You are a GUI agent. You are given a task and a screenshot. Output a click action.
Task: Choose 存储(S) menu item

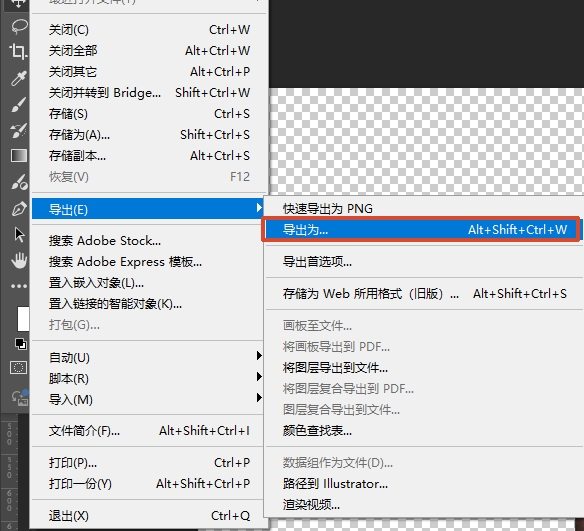point(149,114)
